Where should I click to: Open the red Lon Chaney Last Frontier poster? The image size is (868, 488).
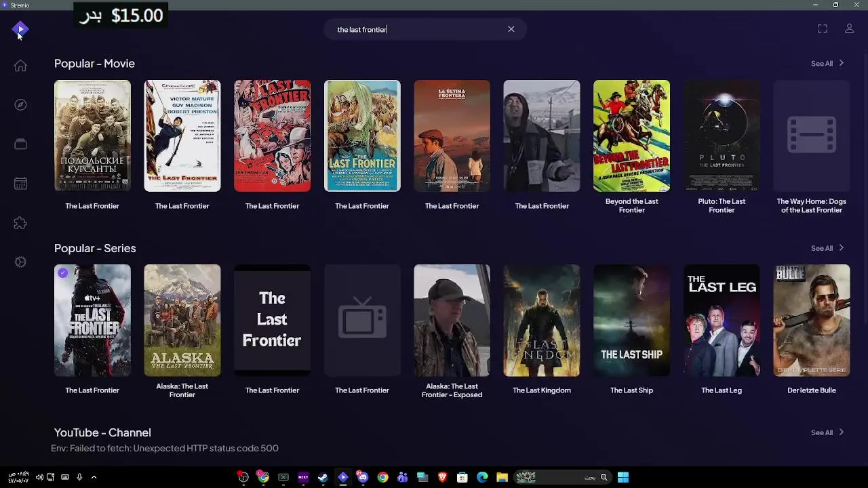pos(272,136)
